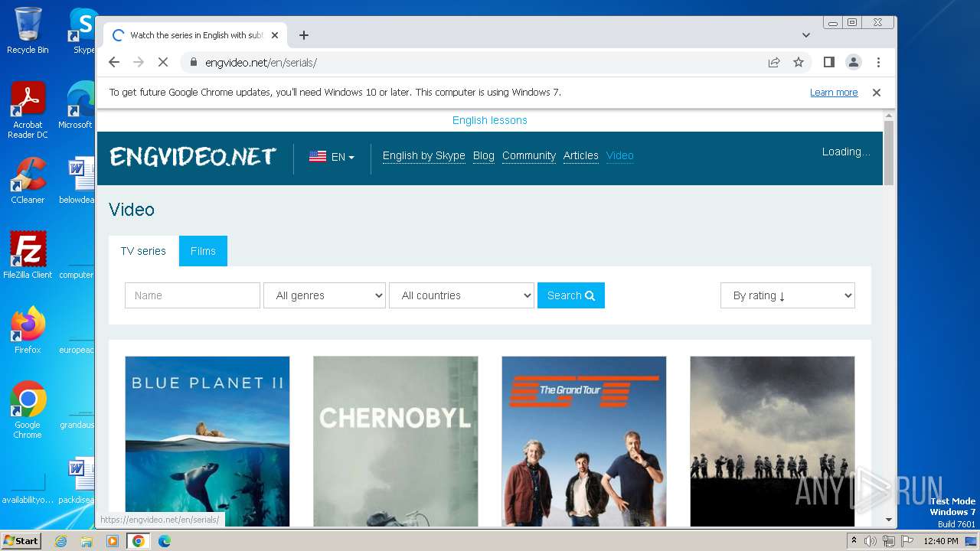Expand the All genres dropdown

325,295
